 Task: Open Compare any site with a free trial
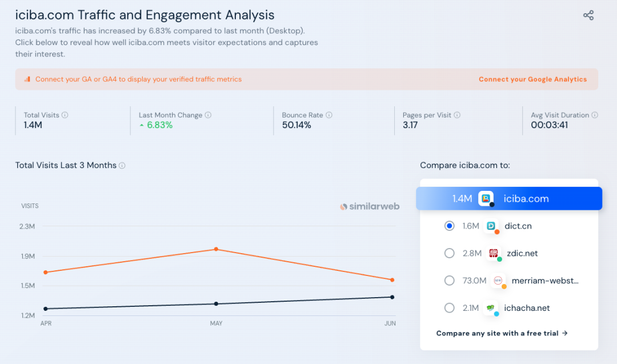(x=502, y=333)
